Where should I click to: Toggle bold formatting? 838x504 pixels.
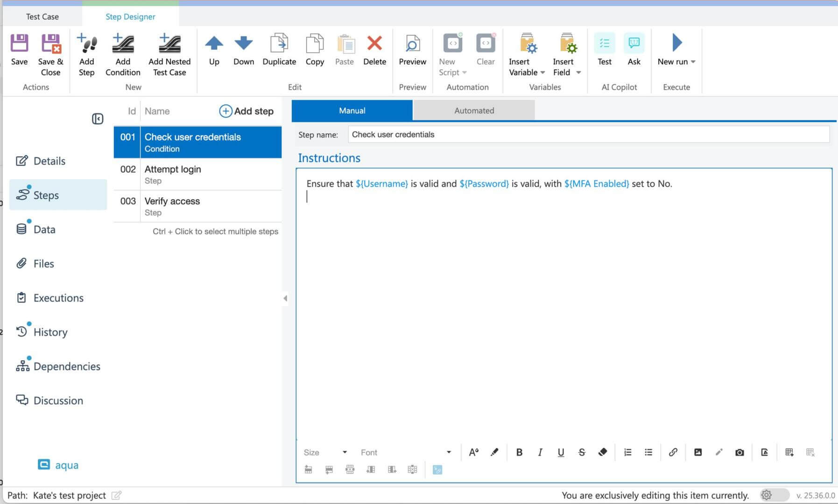519,452
